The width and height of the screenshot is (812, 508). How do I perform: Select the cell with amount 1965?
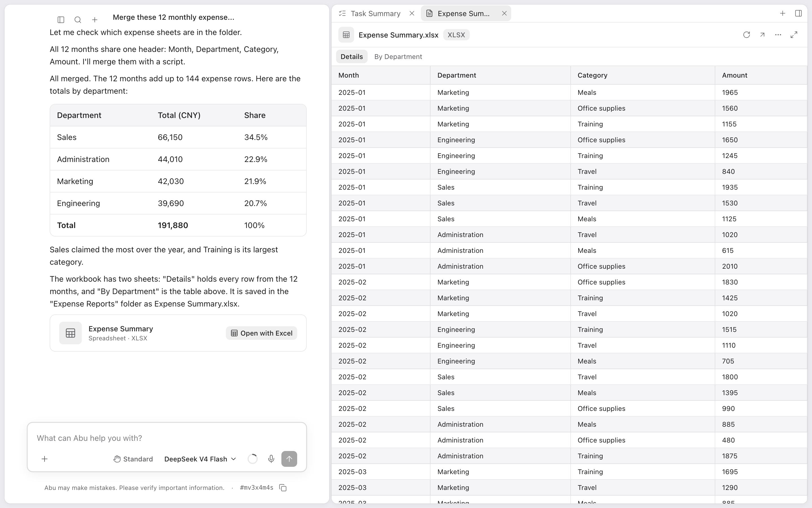point(761,92)
